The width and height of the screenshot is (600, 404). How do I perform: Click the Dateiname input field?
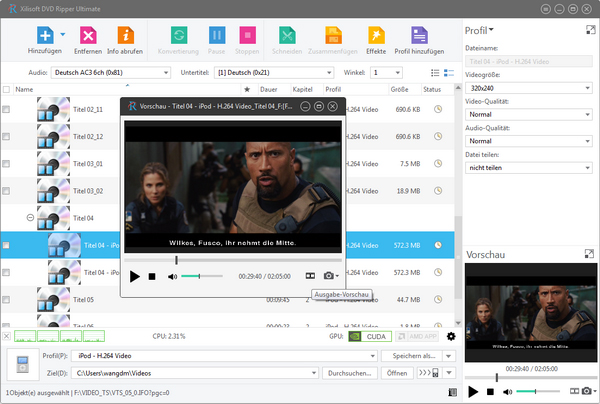point(528,61)
